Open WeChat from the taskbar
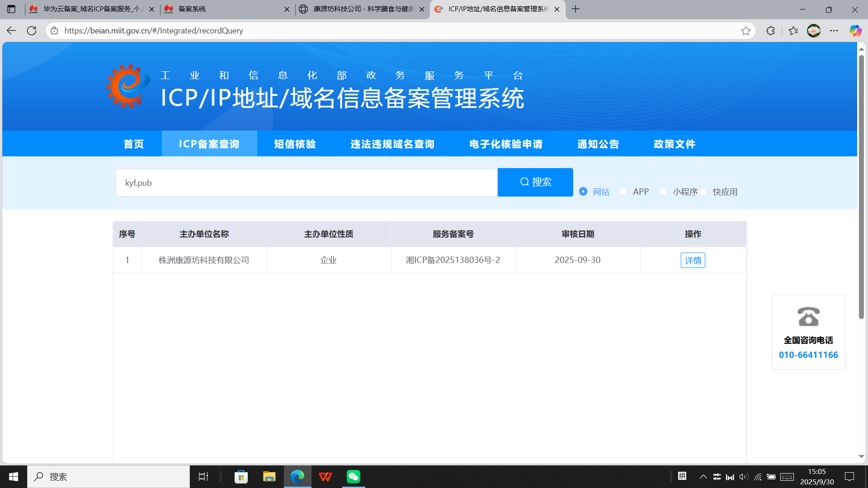Screen dimensions: 868x488 354,477
